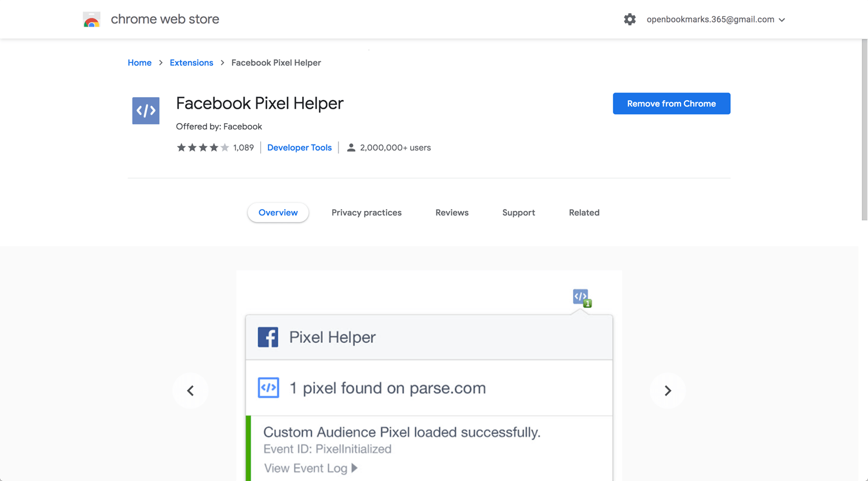Click the users person icon
The height and width of the screenshot is (481, 868).
[351, 147]
